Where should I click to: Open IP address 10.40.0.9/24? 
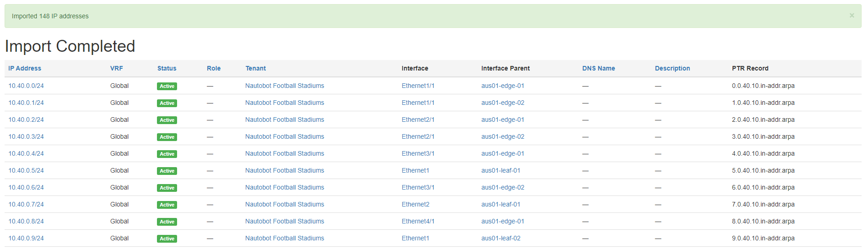26,238
